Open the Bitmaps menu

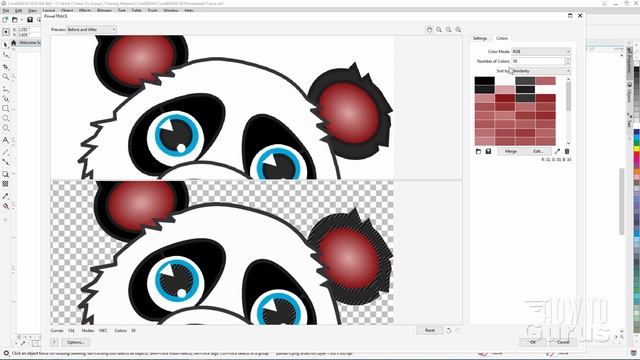click(x=104, y=10)
